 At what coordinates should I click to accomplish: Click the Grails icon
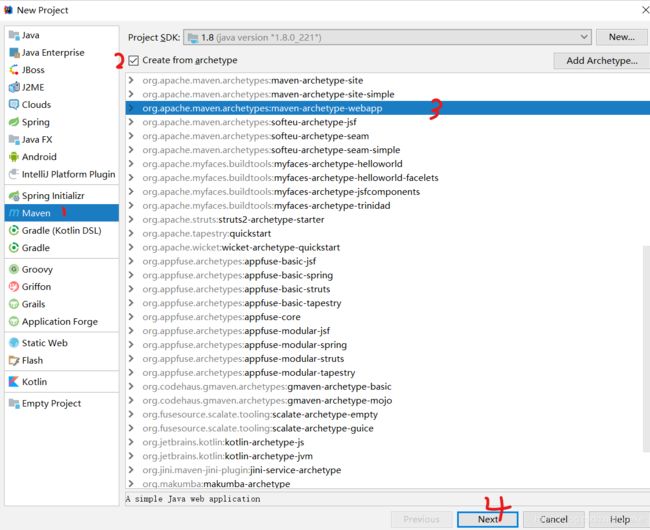click(x=14, y=304)
